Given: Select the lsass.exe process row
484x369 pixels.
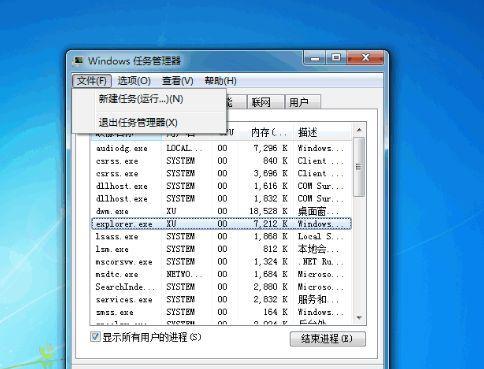Looking at the screenshot, I should point(221,236).
